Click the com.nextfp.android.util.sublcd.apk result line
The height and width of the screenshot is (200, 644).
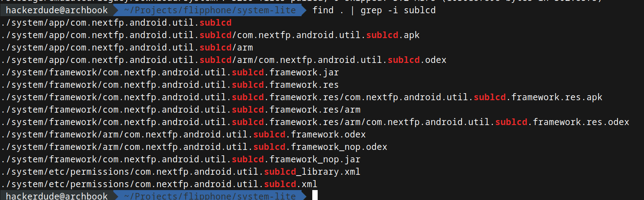[210, 35]
